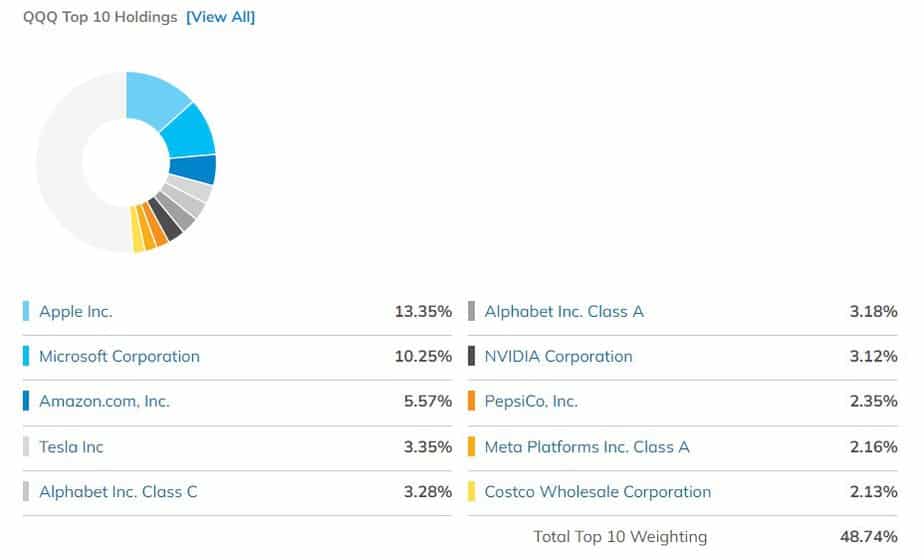The height and width of the screenshot is (560, 924).
Task: Open the Alphabet Inc. Class C holding
Action: tap(118, 491)
